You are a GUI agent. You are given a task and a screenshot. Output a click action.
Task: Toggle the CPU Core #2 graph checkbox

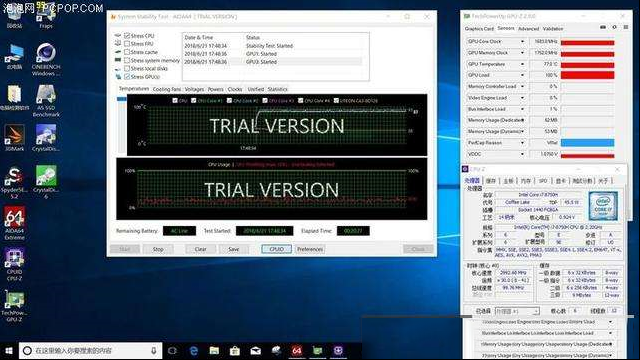point(229,100)
